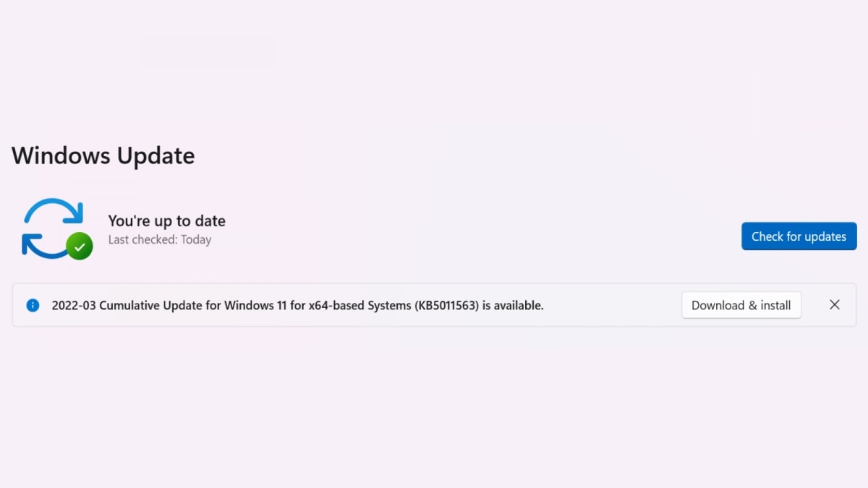Screen dimensions: 868x488
Task: Click the Download & install button
Action: [741, 305]
